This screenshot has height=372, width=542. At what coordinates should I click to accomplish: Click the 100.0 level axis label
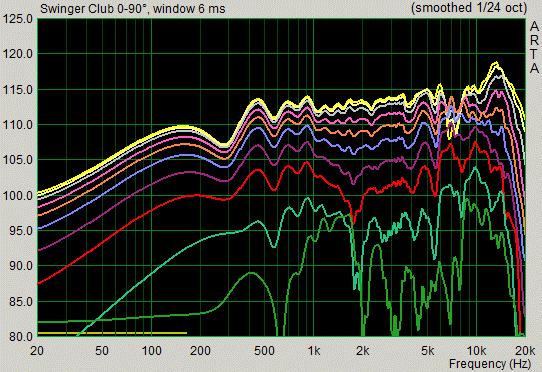[18, 196]
